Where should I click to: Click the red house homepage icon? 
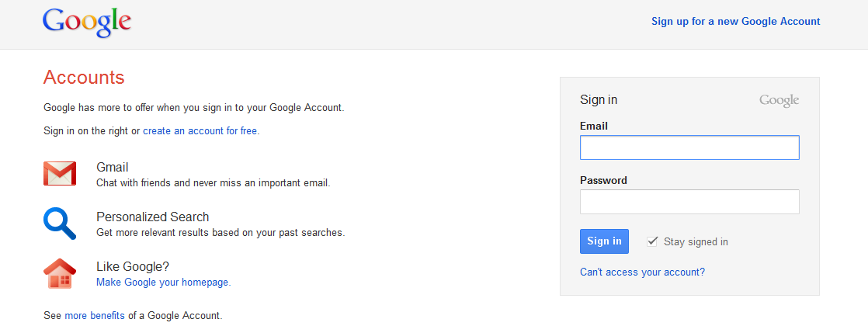(60, 273)
